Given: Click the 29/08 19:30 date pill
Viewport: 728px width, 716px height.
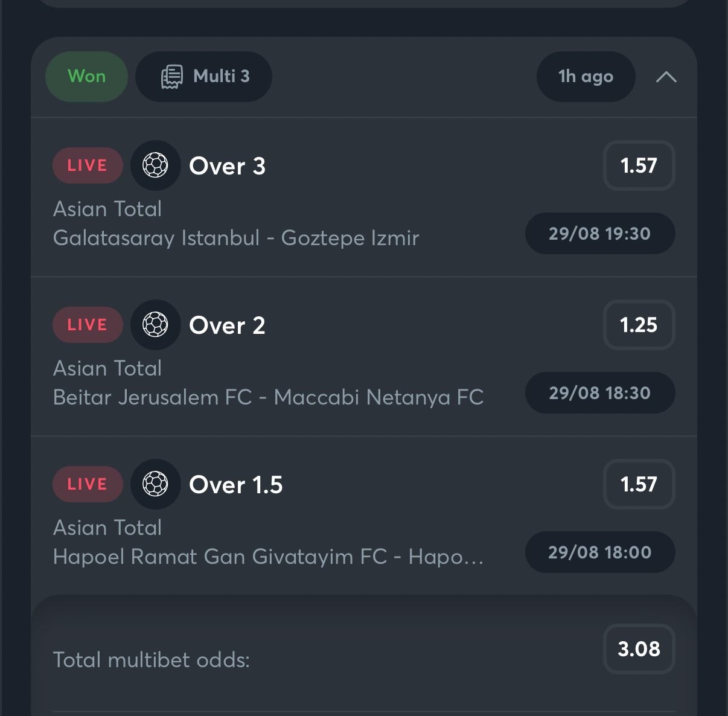Looking at the screenshot, I should point(600,234).
